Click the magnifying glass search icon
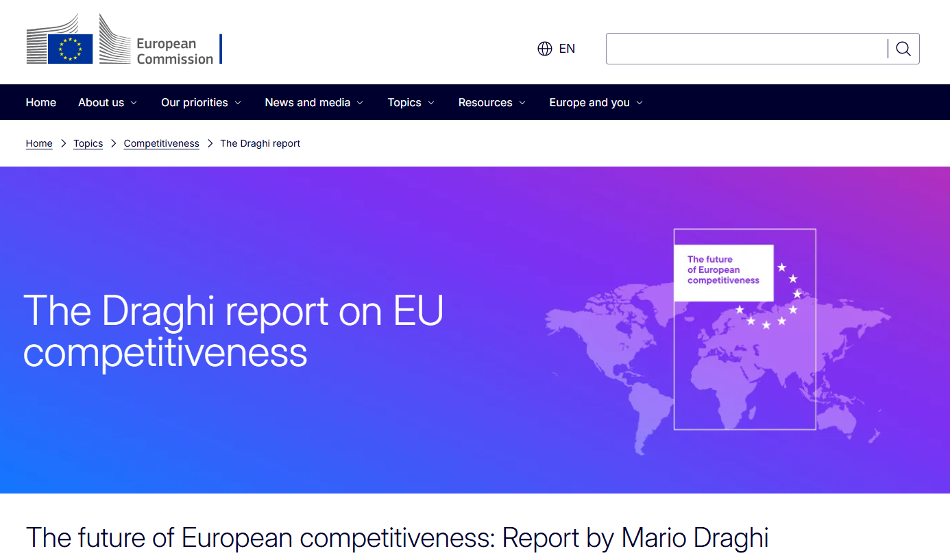Screen dimensions: 950x560 (903, 49)
